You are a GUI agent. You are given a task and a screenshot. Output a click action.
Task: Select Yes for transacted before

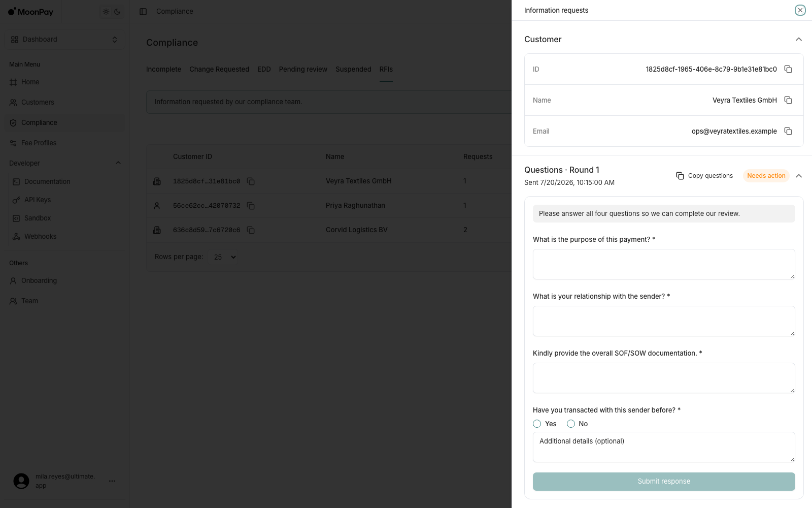coord(537,424)
